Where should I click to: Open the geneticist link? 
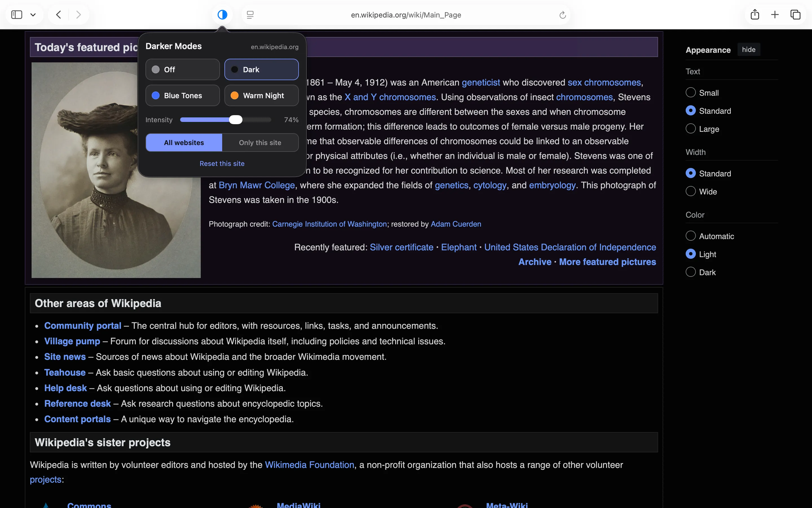pos(481,83)
